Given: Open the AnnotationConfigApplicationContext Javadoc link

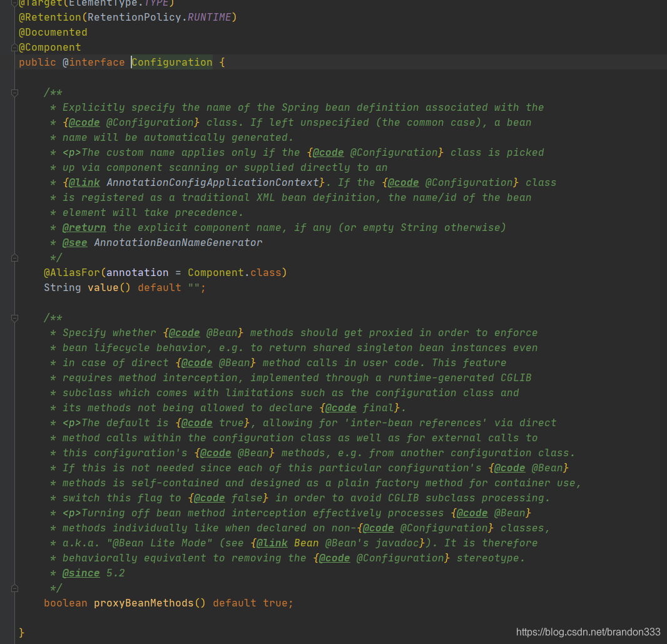Looking at the screenshot, I should tap(213, 183).
